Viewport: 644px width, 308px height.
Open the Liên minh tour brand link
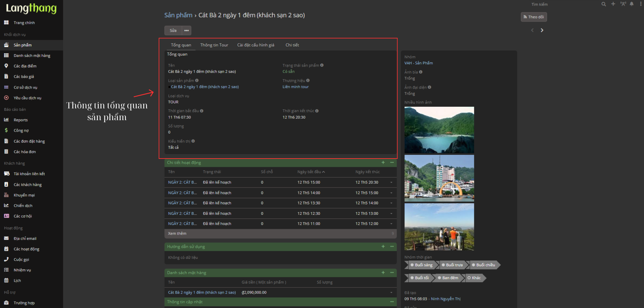pyautogui.click(x=295, y=87)
